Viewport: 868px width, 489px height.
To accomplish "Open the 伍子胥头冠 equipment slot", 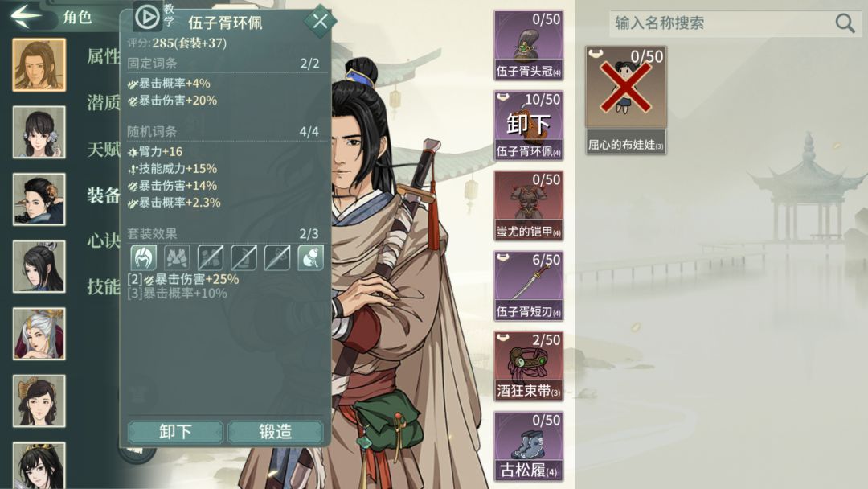I will pyautogui.click(x=529, y=45).
